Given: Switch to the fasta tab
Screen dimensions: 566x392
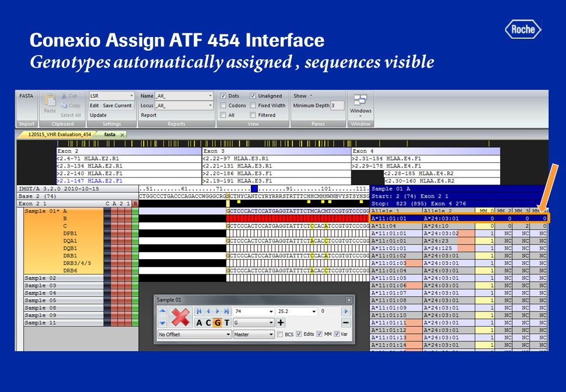Looking at the screenshot, I should (110, 134).
